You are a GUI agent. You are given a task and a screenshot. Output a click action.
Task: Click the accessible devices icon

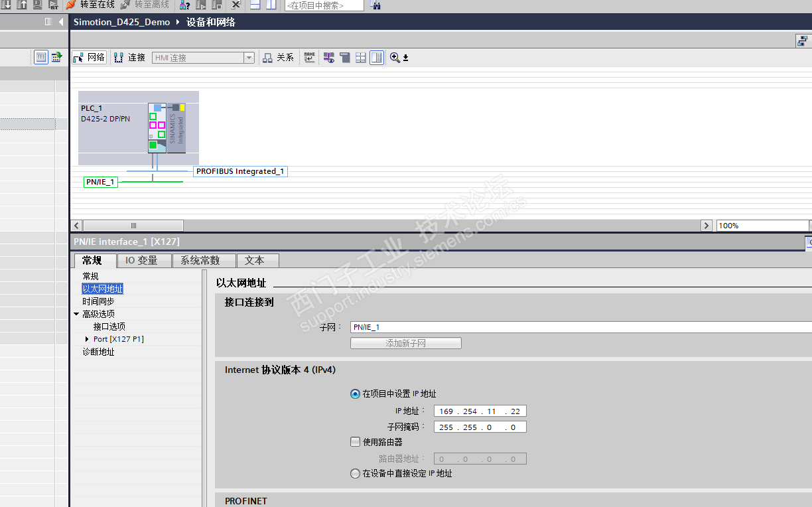click(x=185, y=5)
